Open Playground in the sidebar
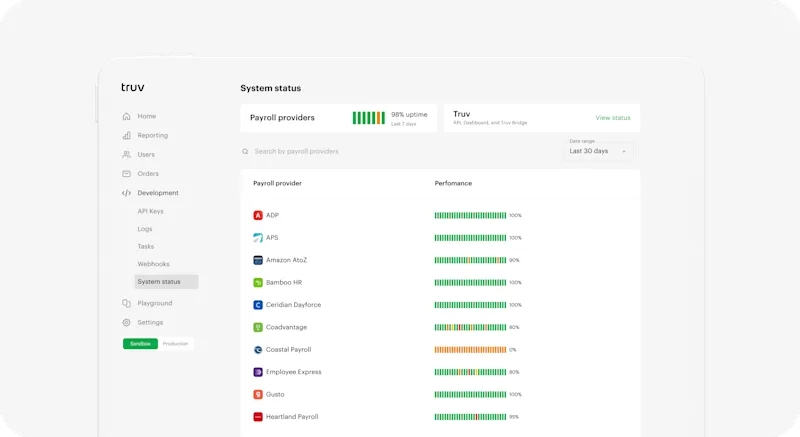Image resolution: width=800 pixels, height=437 pixels. [x=155, y=303]
